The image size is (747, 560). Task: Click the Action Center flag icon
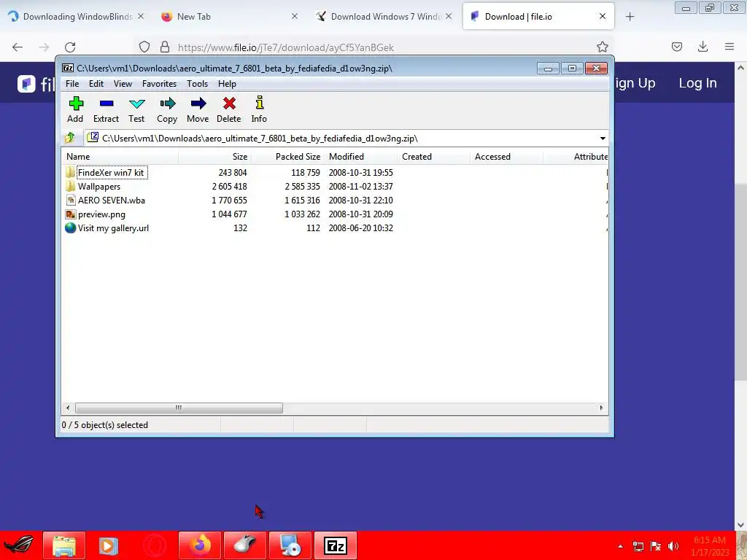click(x=656, y=546)
